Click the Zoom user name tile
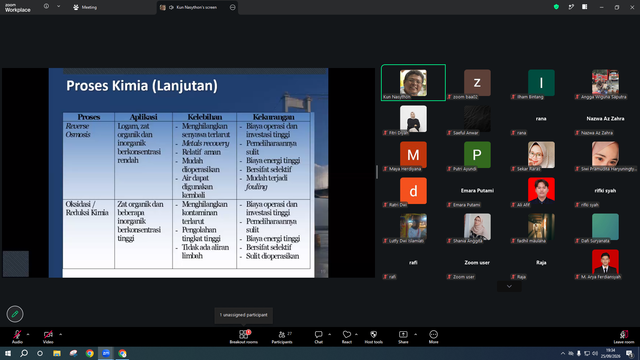Image resolution: width=640 pixels, height=360 pixels. tap(477, 262)
